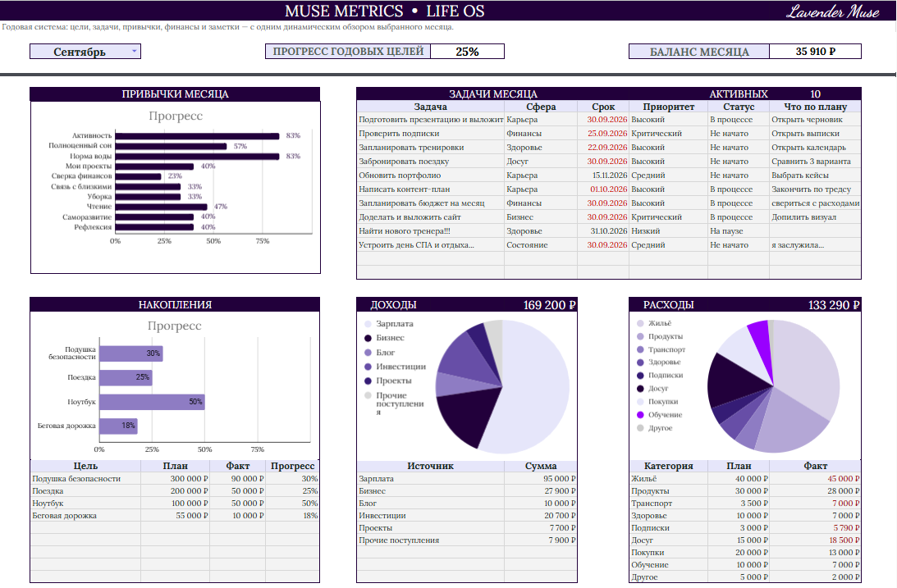The width and height of the screenshot is (897, 588).
Task: Click the Досуг legend dot in Расходы
Action: tap(640, 389)
